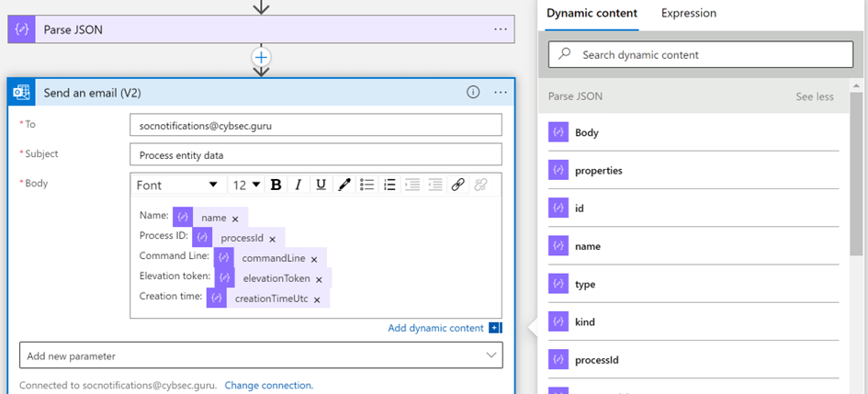Insert a hyperlink in the body

[457, 185]
